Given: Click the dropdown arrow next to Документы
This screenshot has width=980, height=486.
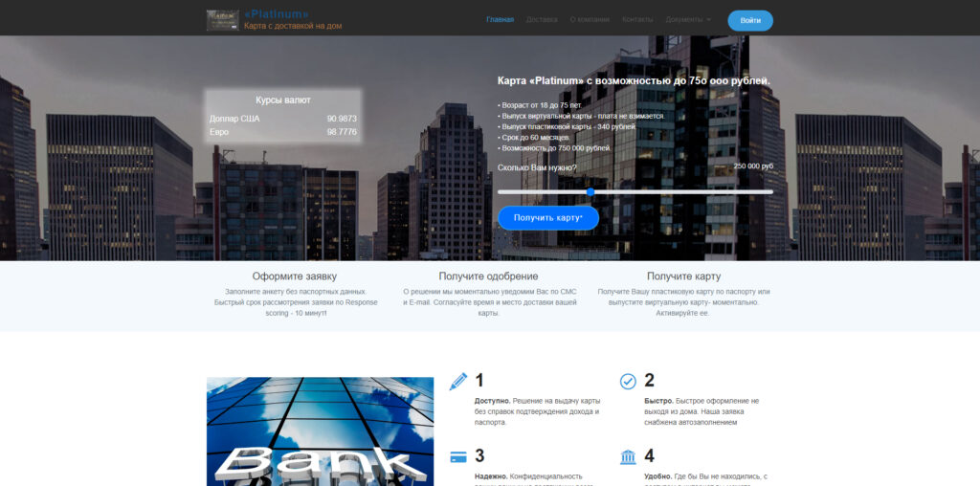Looking at the screenshot, I should (x=708, y=20).
